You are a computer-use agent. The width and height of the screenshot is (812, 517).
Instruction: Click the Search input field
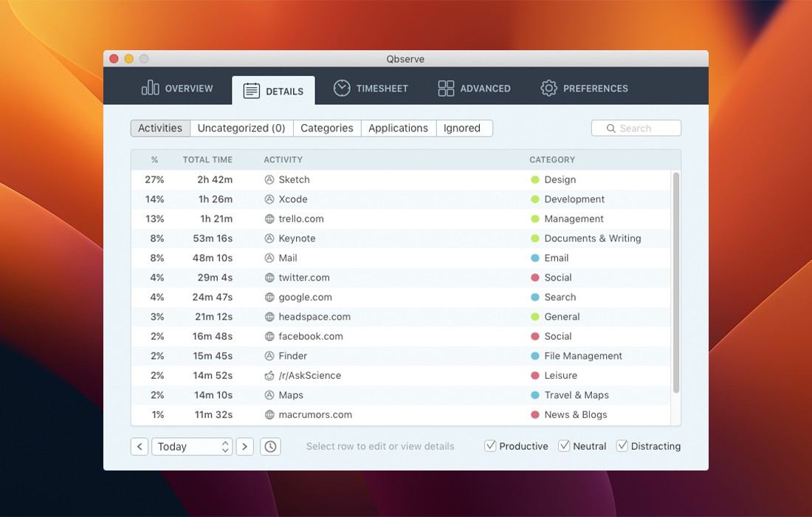tap(636, 128)
